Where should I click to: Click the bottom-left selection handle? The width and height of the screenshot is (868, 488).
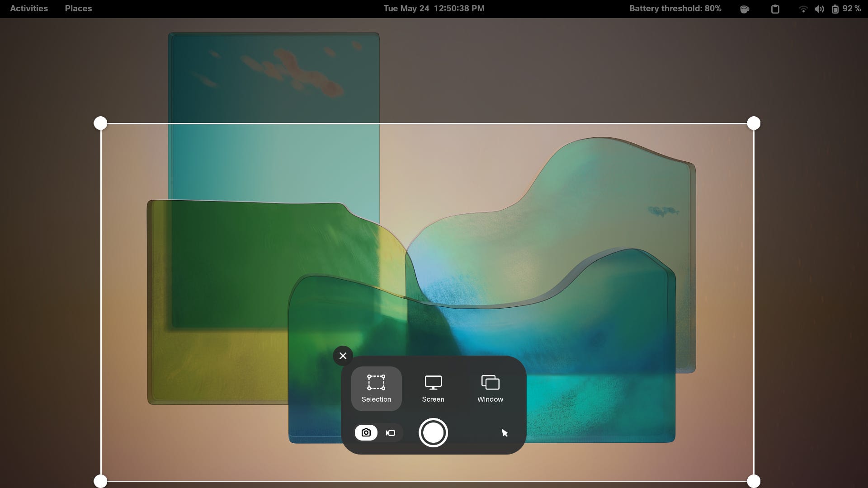pyautogui.click(x=100, y=481)
